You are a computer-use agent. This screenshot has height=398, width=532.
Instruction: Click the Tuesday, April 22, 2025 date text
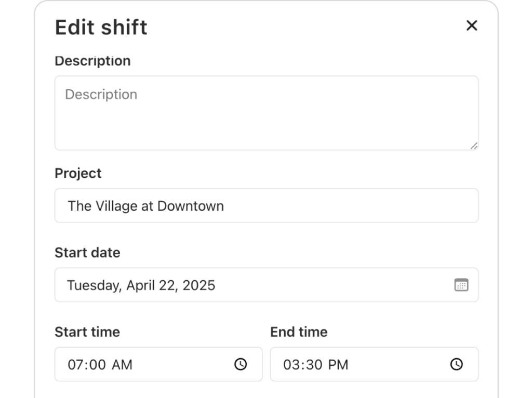(x=141, y=285)
